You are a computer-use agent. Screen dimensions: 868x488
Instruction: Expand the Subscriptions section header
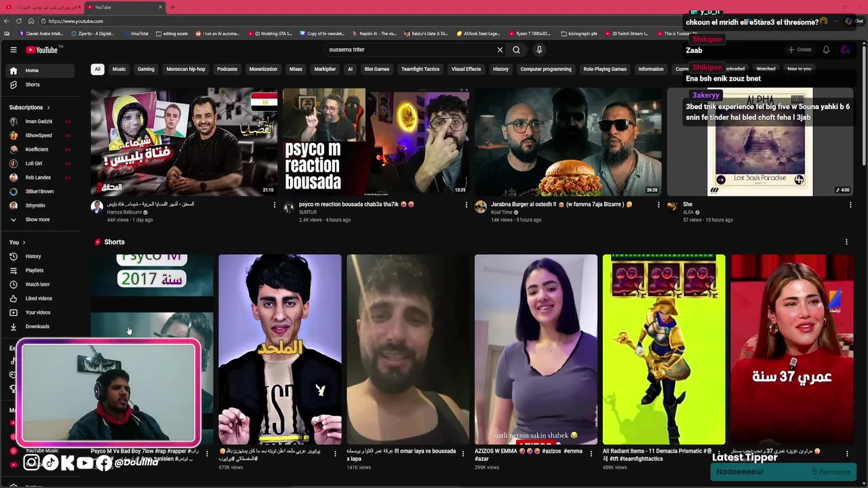tap(29, 107)
